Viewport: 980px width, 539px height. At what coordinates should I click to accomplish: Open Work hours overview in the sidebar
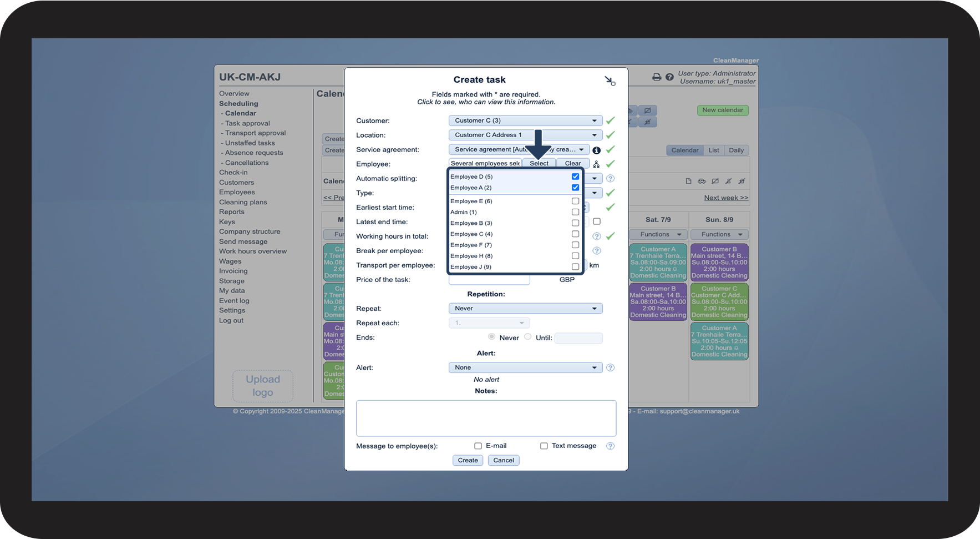pyautogui.click(x=253, y=251)
